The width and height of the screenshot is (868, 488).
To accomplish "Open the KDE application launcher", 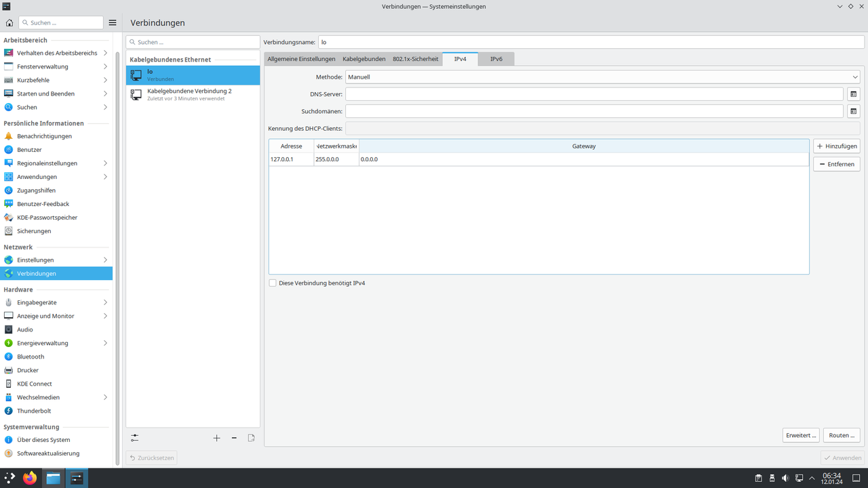I will click(x=9, y=478).
